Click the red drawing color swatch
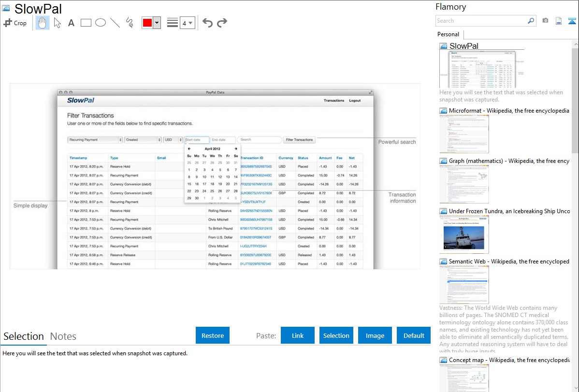579x392 pixels. [x=147, y=23]
